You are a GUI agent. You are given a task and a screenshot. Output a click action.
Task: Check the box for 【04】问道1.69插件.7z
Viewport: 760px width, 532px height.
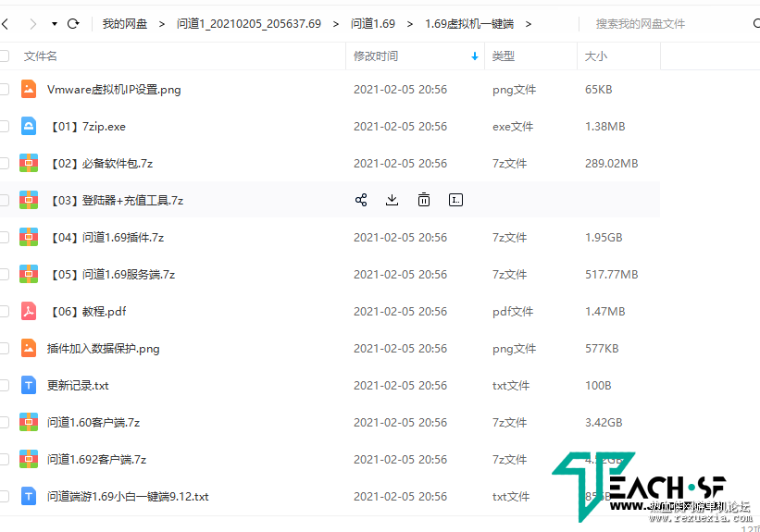pos(5,238)
